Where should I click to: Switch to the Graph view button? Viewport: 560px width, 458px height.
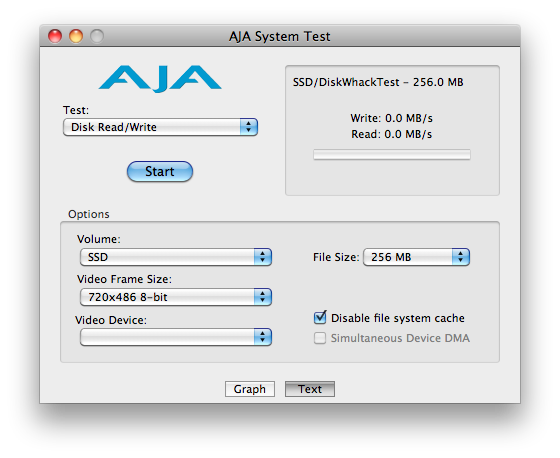point(250,389)
